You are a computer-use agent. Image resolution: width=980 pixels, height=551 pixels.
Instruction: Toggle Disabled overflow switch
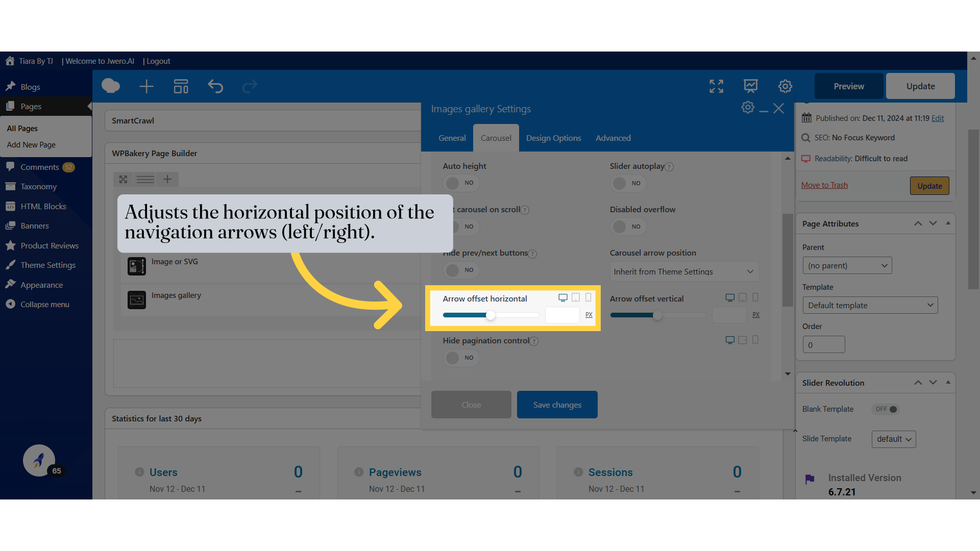pos(627,227)
